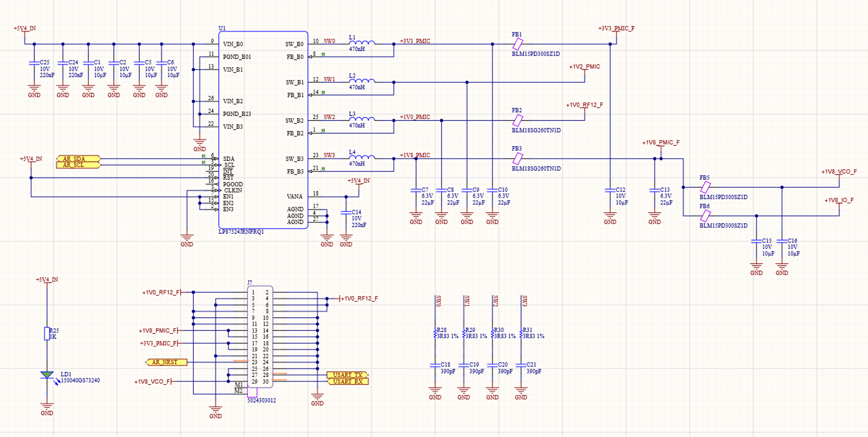Screen dimensions: 868x437
Task: Select the U1 LP87524JRNFRQ1 part number text
Action: (241, 232)
